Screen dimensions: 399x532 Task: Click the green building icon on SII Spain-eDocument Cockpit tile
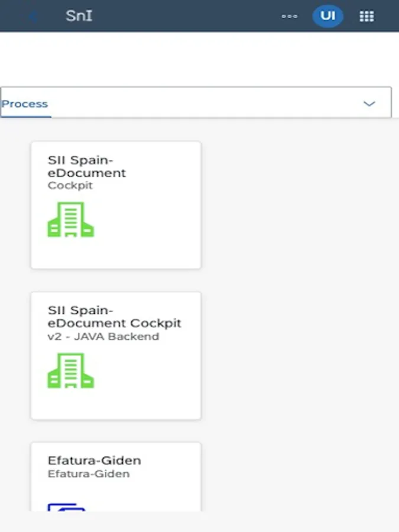coord(70,219)
